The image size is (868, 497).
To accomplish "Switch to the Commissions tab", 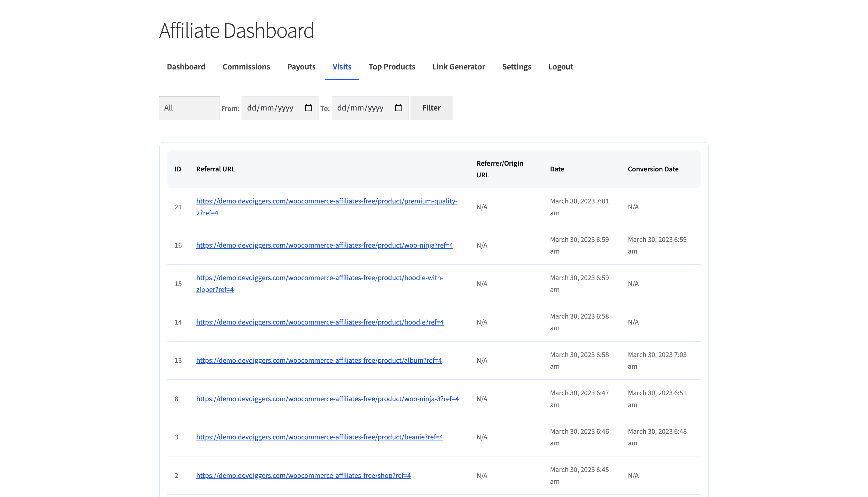I will click(x=246, y=67).
